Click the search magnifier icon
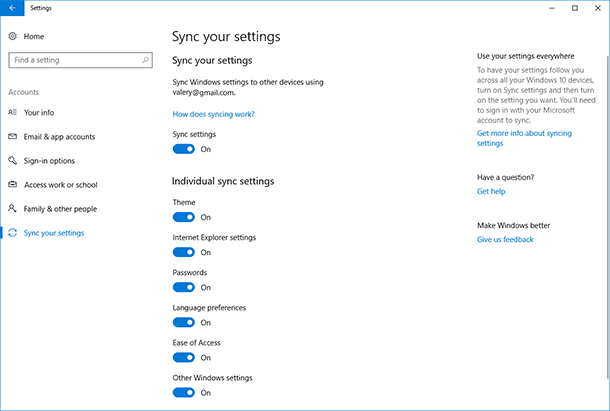Screen dimensions: 610x411 coord(145,60)
